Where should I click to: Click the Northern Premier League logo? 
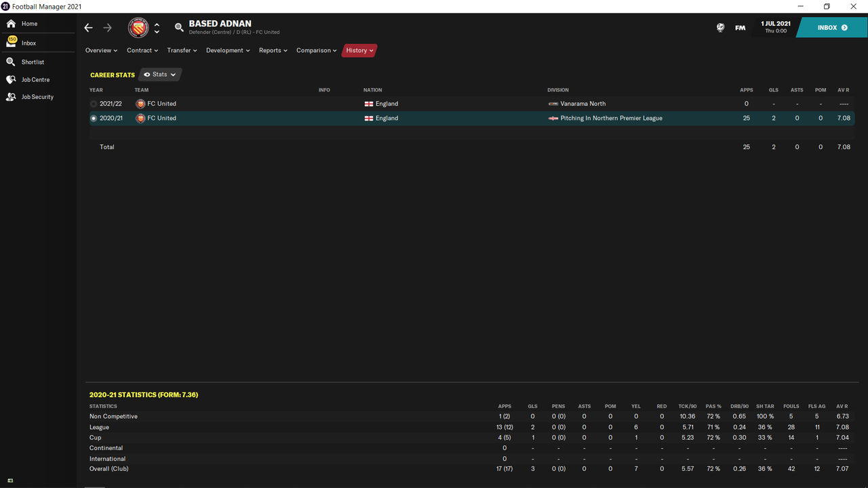(x=553, y=118)
